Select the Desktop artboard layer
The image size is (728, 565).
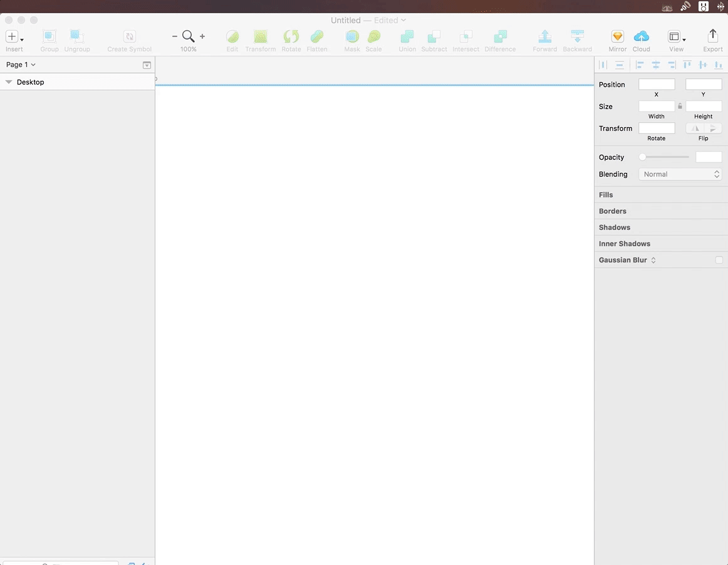click(77, 81)
